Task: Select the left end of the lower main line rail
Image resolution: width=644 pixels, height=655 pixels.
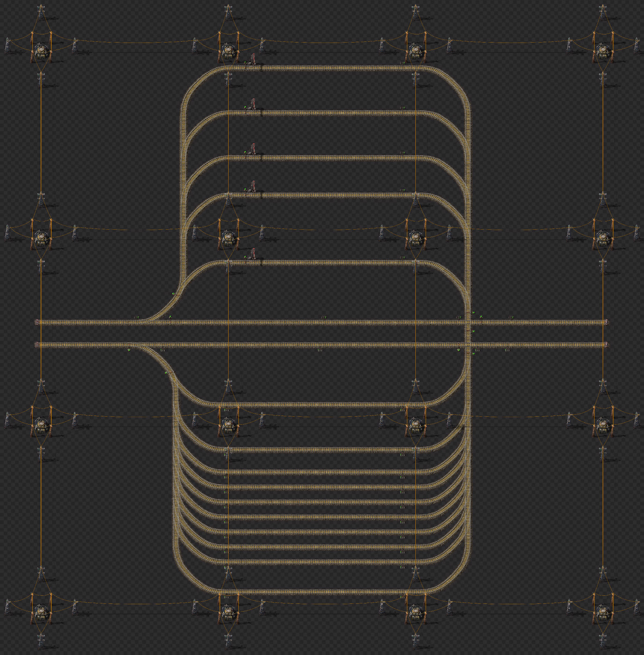Action: click(38, 345)
